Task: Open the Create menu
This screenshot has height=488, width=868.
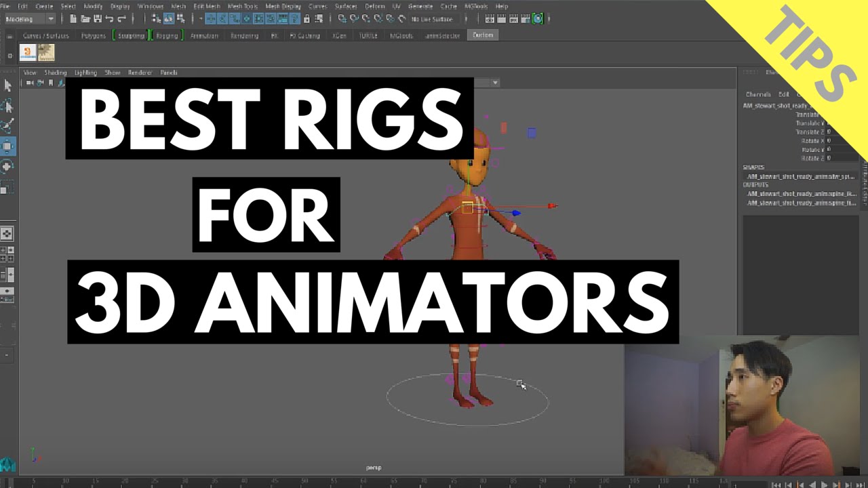Action: (x=44, y=6)
